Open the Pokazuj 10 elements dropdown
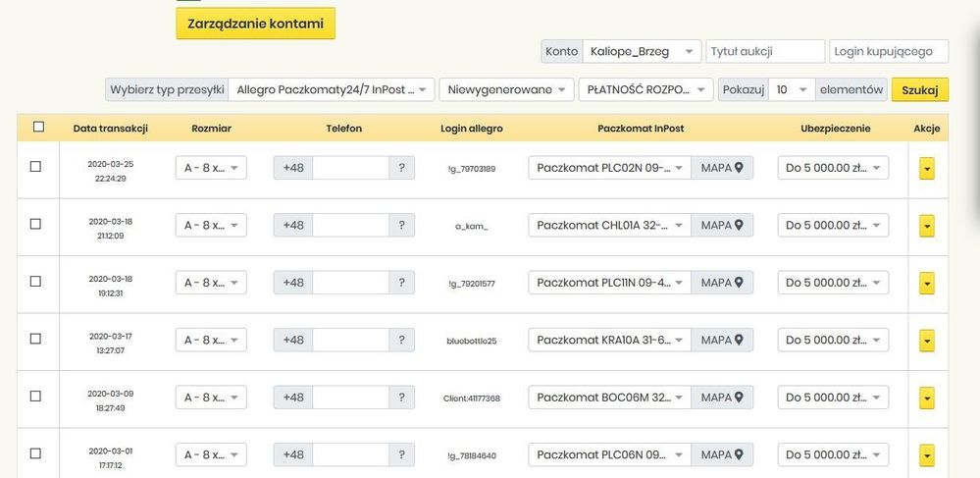 tap(792, 89)
